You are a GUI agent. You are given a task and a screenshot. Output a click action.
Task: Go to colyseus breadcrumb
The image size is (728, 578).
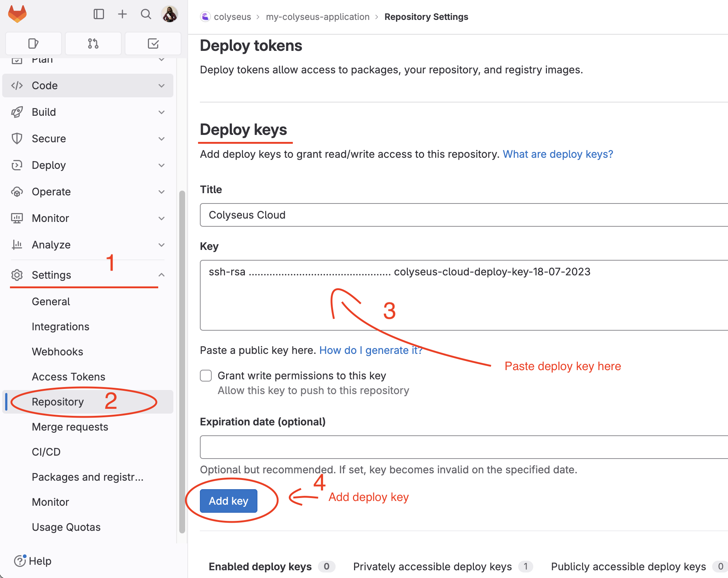point(232,17)
